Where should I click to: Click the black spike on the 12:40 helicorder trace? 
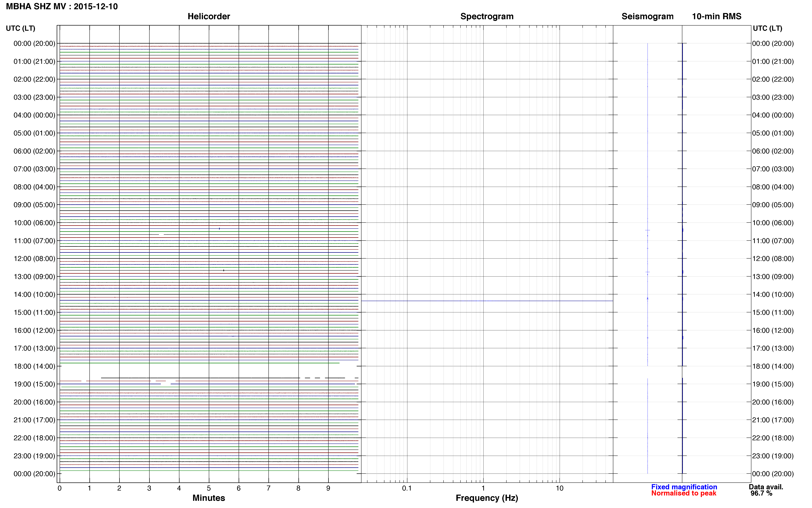[224, 271]
